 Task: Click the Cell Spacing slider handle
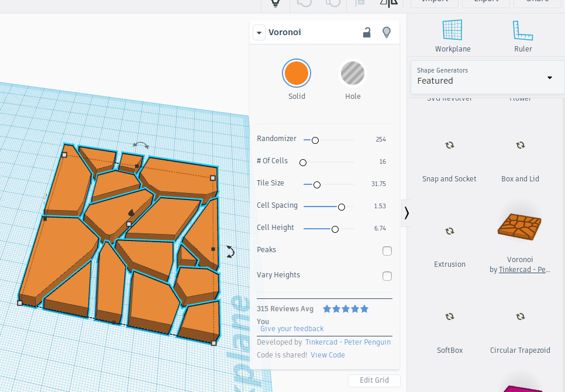pyautogui.click(x=341, y=207)
